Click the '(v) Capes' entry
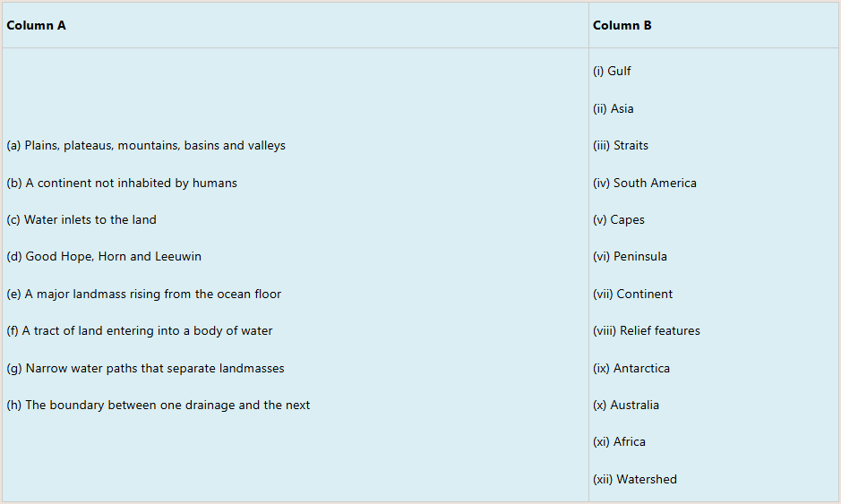The height and width of the screenshot is (504, 841). [x=618, y=219]
